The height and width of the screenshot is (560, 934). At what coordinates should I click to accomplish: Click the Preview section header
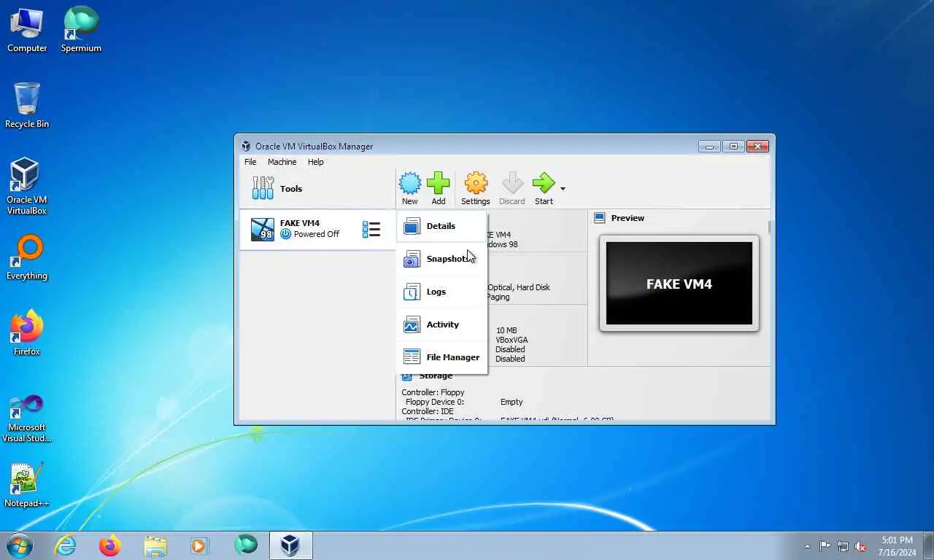coord(628,218)
